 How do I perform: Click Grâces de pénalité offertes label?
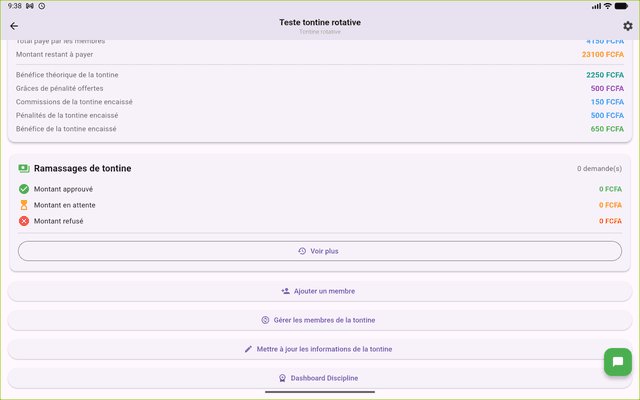(60, 88)
